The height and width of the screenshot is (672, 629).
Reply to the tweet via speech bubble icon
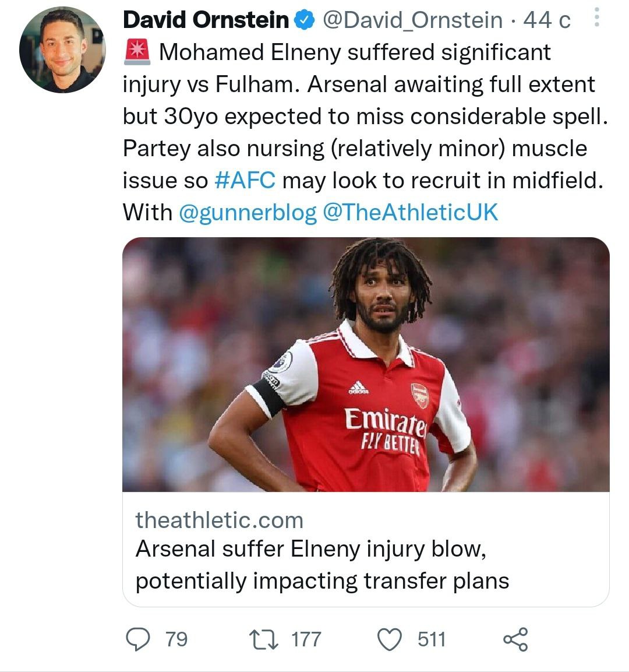(139, 639)
